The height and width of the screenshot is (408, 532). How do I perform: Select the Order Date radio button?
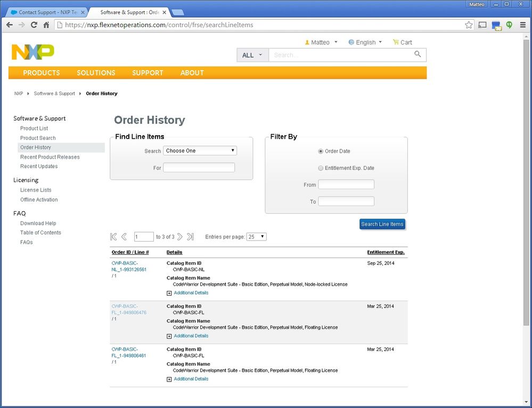(321, 151)
